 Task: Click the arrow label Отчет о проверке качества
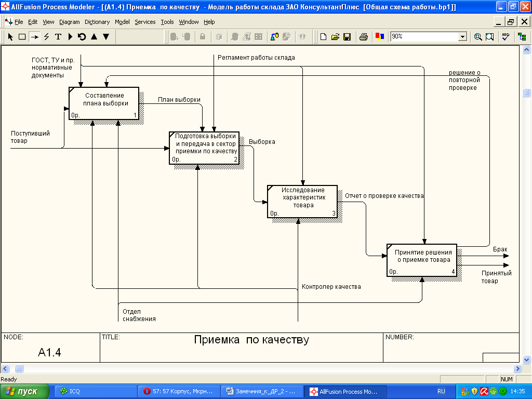point(384,196)
